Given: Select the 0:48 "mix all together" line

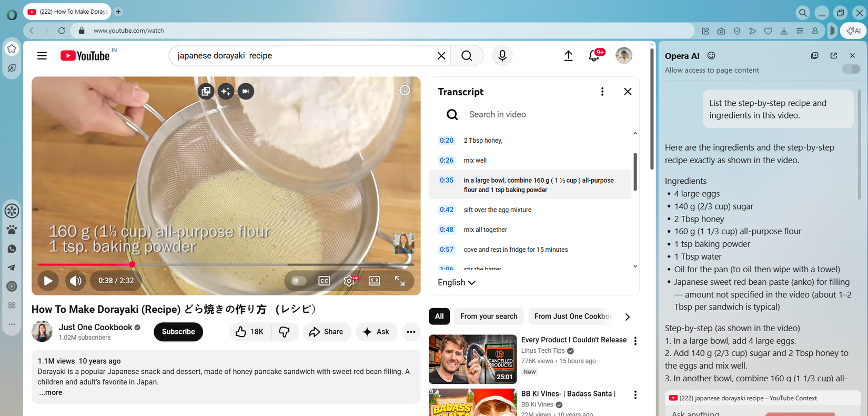Looking at the screenshot, I should click(x=530, y=230).
